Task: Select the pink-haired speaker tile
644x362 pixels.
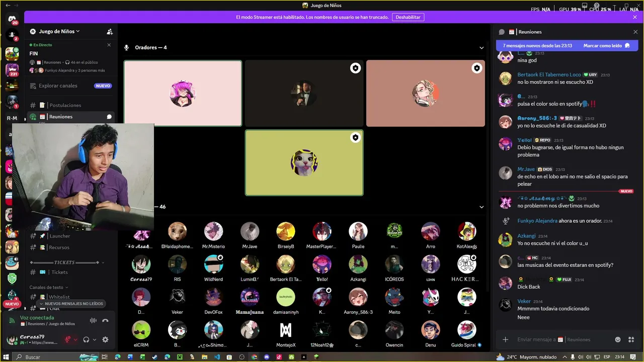Action: [x=183, y=93]
